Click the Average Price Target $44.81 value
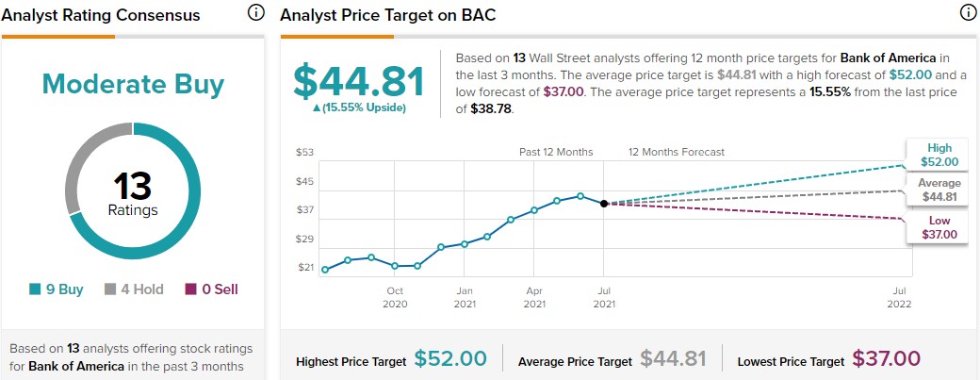Screen dimensions: 980x380 coord(673,359)
